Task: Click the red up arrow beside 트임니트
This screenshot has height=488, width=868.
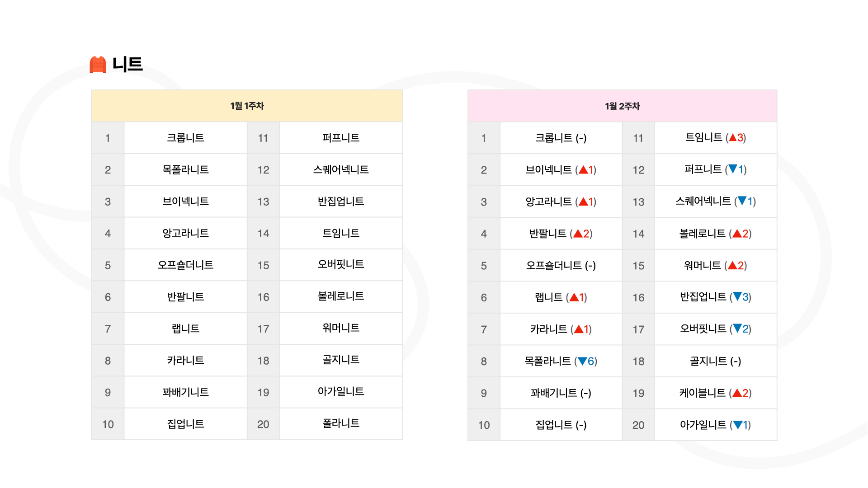Action: click(733, 137)
